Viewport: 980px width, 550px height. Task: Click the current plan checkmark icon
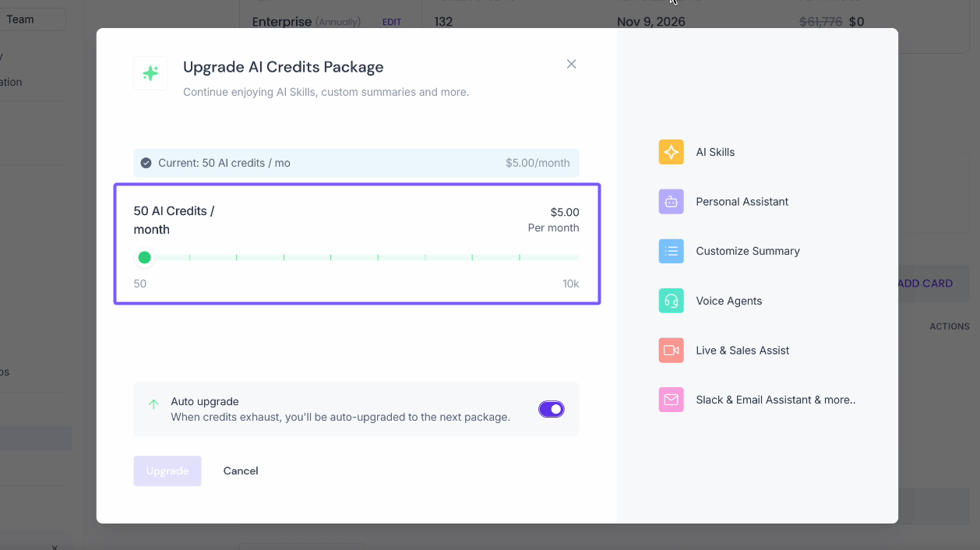point(146,163)
